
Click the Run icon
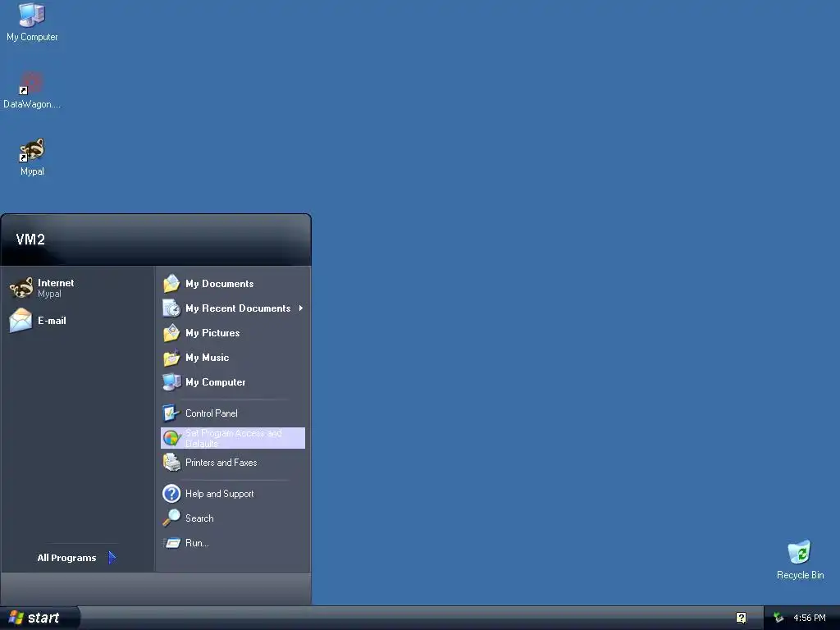pyautogui.click(x=171, y=543)
